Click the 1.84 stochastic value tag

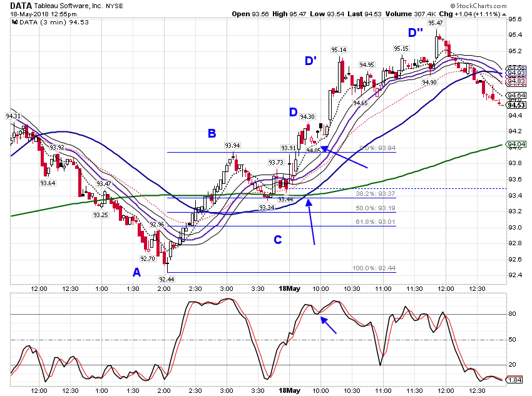coord(514,380)
